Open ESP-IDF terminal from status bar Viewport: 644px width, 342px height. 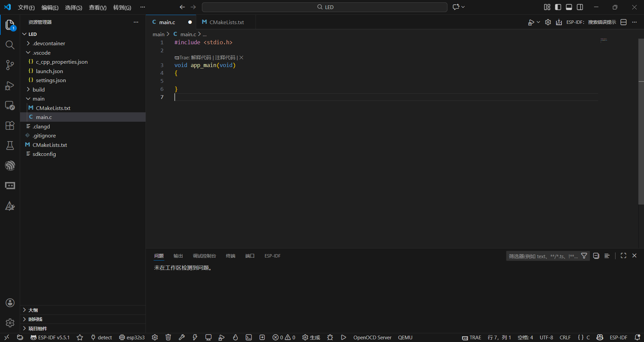coord(249,337)
